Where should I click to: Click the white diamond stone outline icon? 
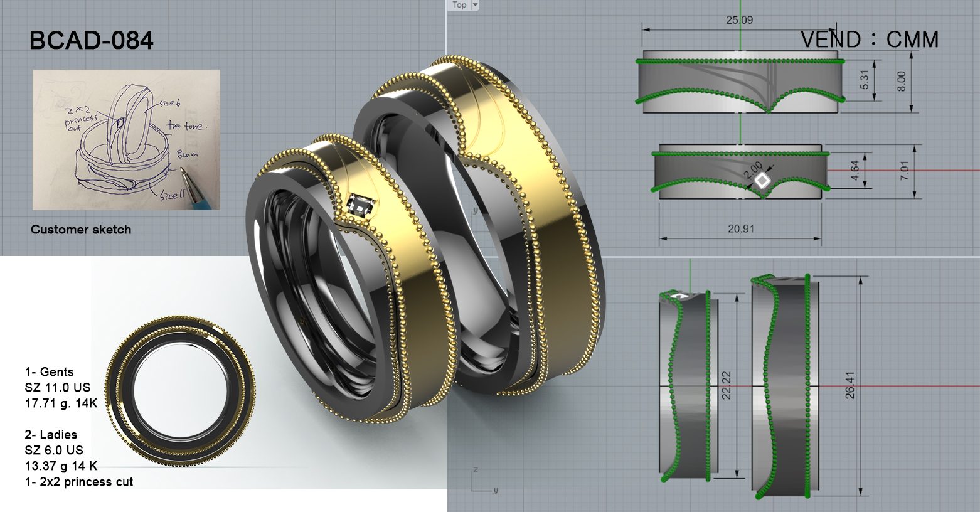[762, 181]
